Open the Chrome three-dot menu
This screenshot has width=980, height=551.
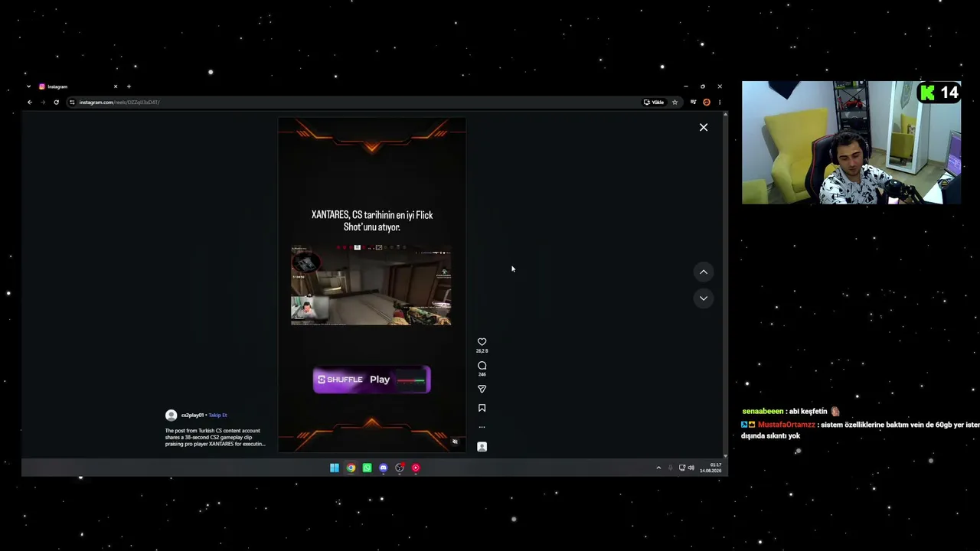point(720,102)
